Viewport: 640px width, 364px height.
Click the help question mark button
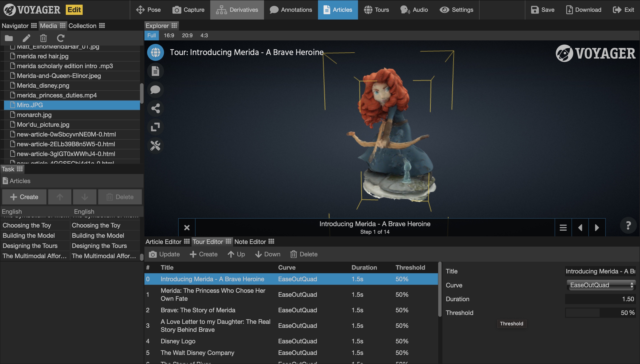628,226
